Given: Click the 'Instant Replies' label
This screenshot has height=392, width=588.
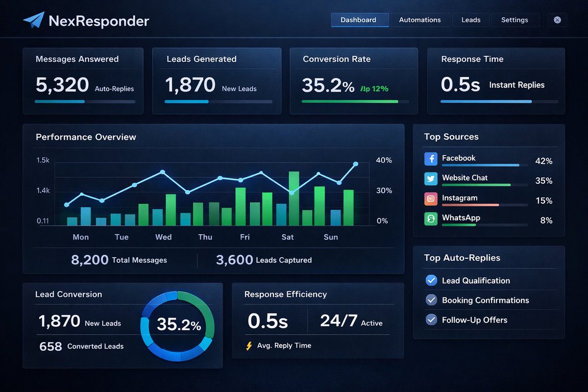Looking at the screenshot, I should (517, 85).
